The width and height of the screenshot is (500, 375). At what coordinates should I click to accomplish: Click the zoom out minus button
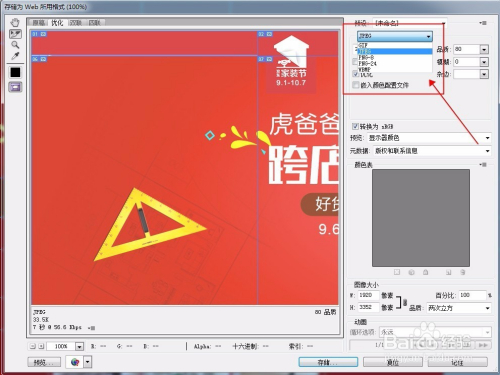(x=33, y=346)
